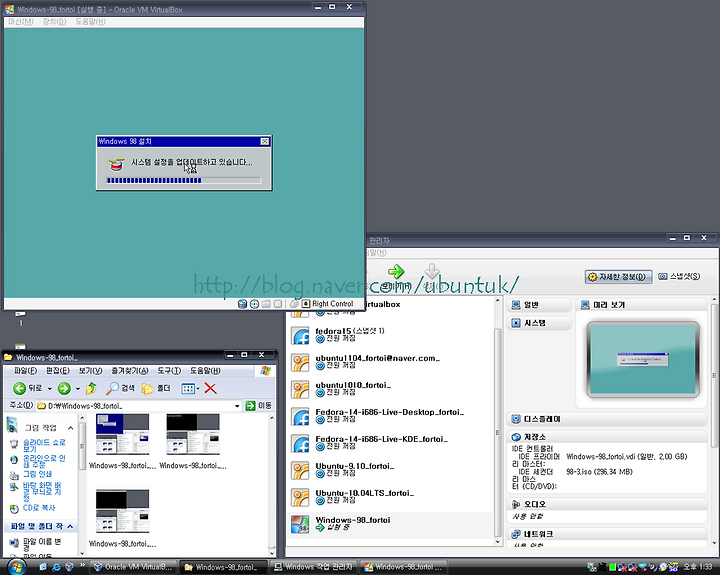Switch to 스냅샷(S) snapshots view

(679, 276)
